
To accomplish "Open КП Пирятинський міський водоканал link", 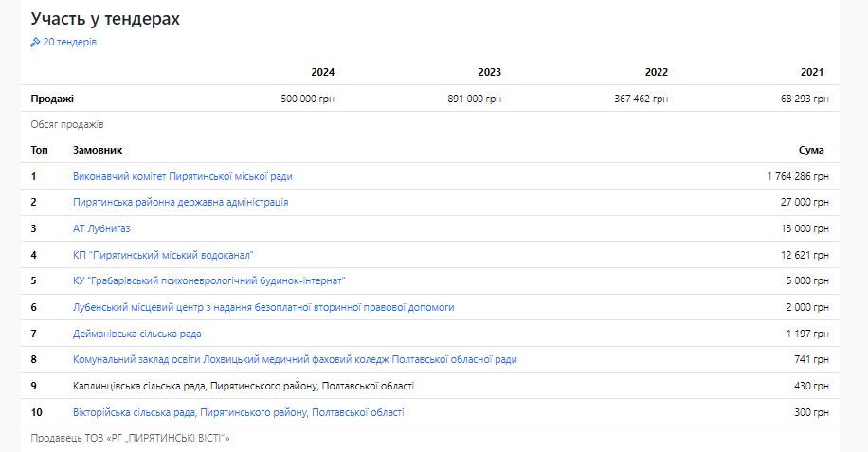I will click(163, 255).
